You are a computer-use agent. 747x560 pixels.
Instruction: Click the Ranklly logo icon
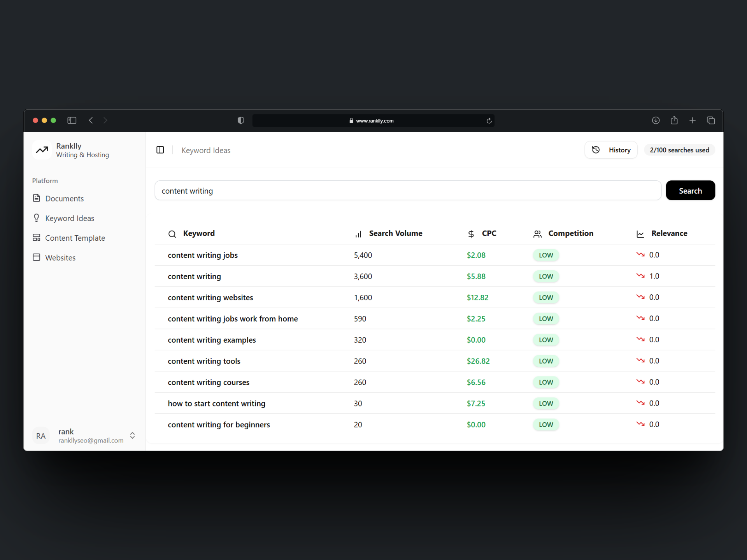click(x=42, y=150)
